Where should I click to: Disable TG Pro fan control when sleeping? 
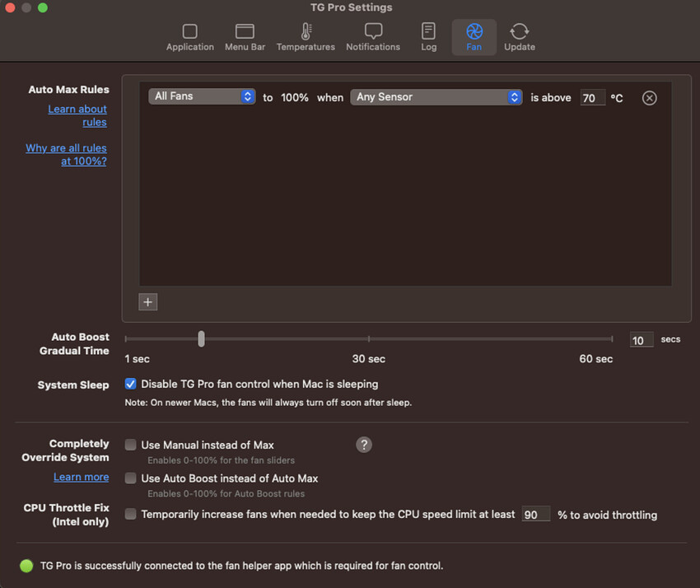pos(130,384)
